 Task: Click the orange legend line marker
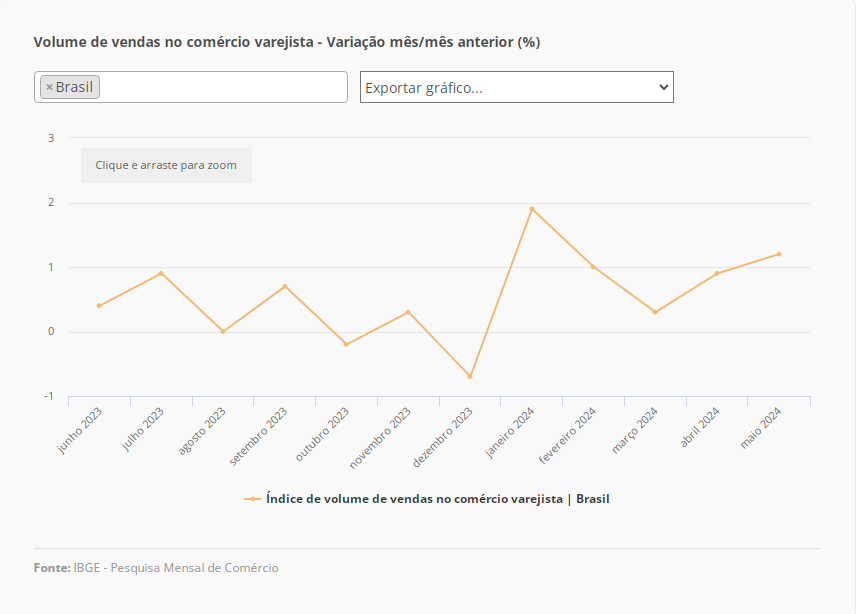(x=253, y=498)
